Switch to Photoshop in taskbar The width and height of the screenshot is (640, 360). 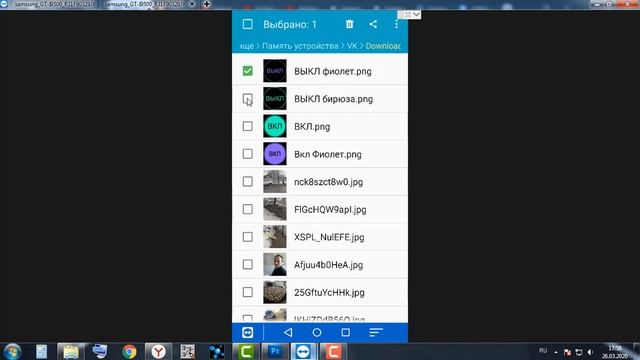pyautogui.click(x=275, y=351)
